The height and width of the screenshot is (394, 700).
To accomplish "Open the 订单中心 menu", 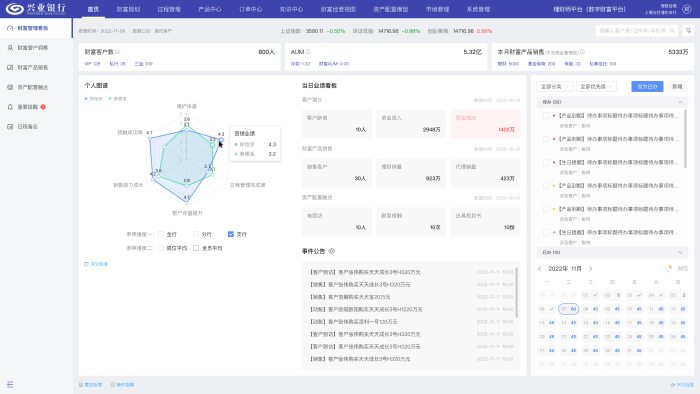I will (x=250, y=9).
